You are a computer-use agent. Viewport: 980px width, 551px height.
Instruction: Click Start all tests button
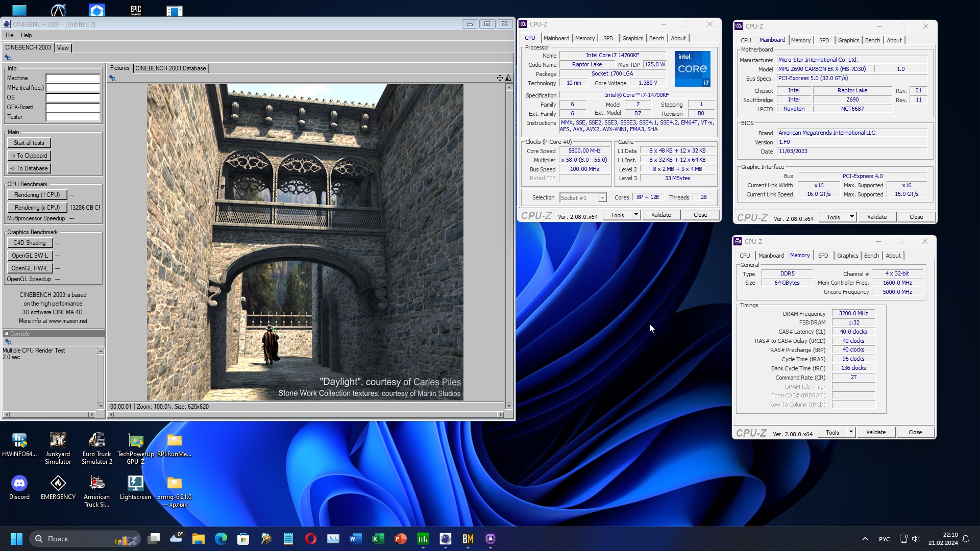point(29,143)
